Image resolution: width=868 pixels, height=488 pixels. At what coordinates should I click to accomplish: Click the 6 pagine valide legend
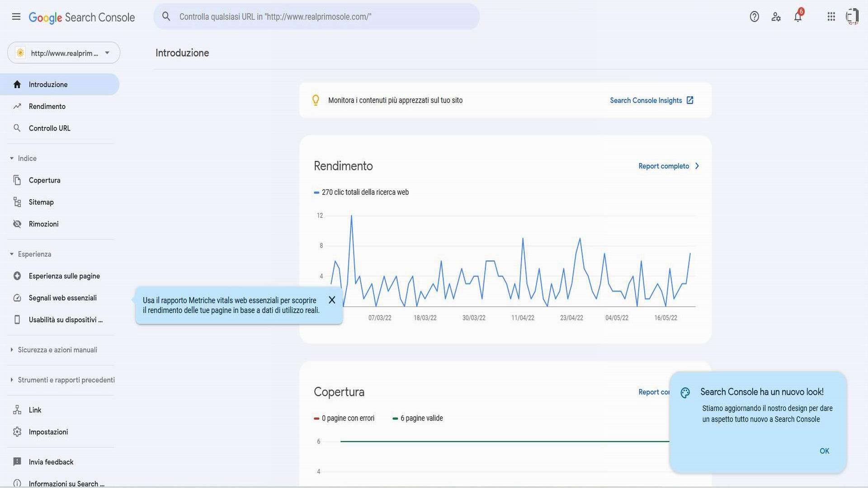(x=418, y=418)
